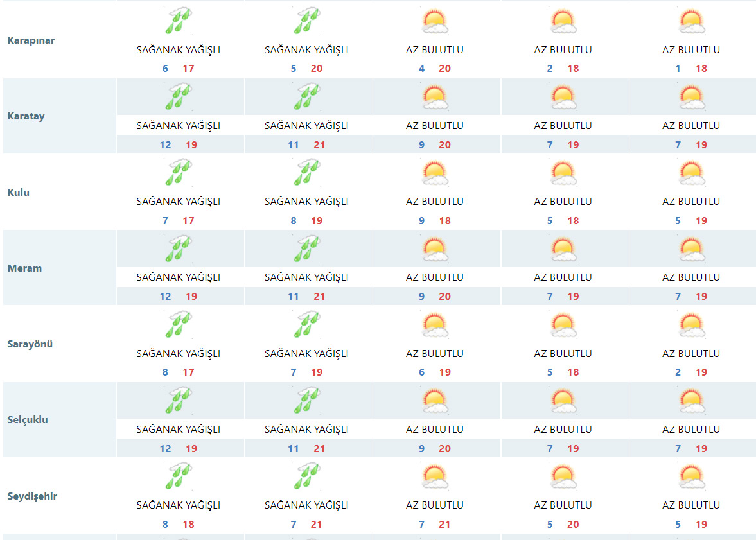Click Seydişehir's rain icon above 8 / 18
This screenshot has width=756, height=540.
pyautogui.click(x=178, y=476)
